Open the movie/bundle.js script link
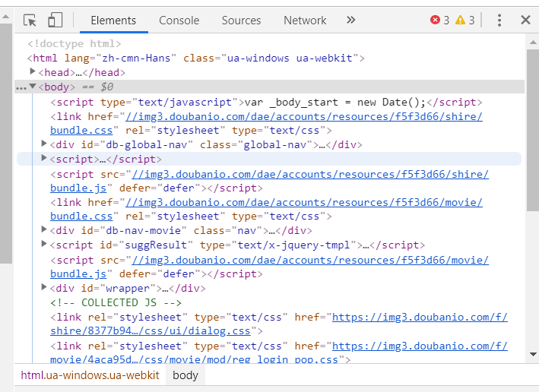This screenshot has height=392, width=539. [x=269, y=267]
